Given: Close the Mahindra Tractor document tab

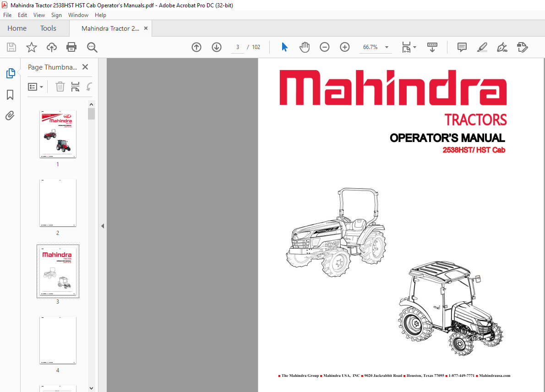Looking at the screenshot, I should click(x=146, y=28).
